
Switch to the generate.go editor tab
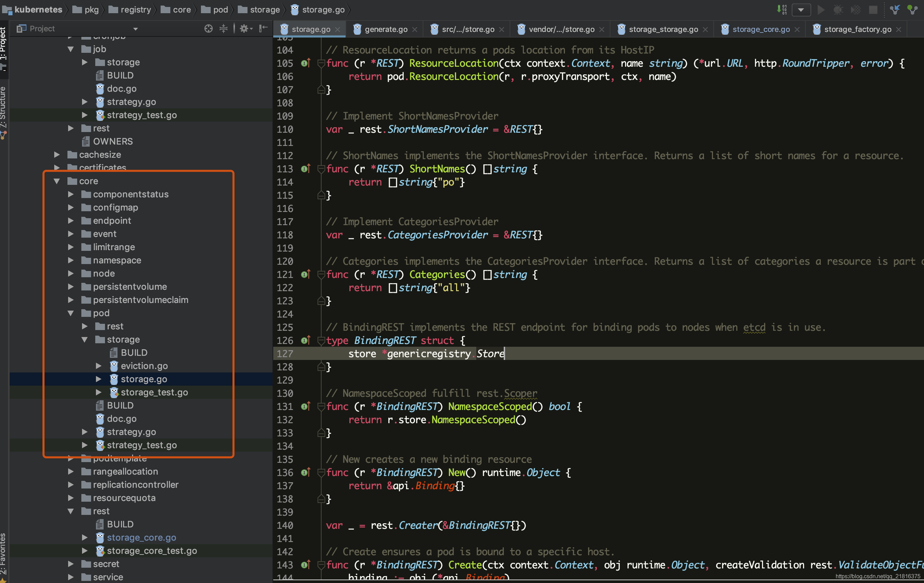click(x=386, y=29)
